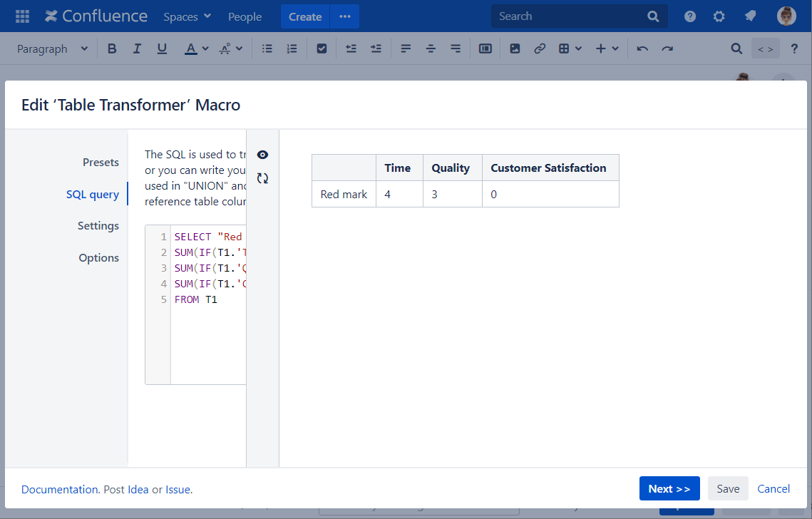This screenshot has width=812, height=519.
Task: Switch to the Settings tab
Action: click(x=98, y=225)
